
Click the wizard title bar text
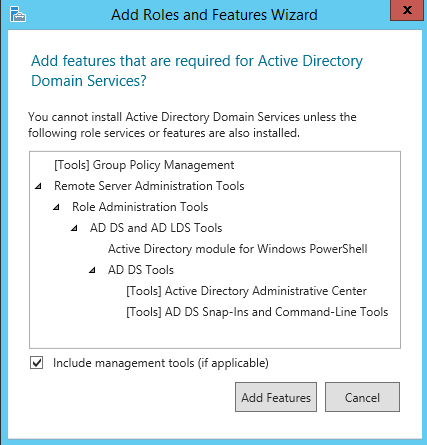pos(214,15)
